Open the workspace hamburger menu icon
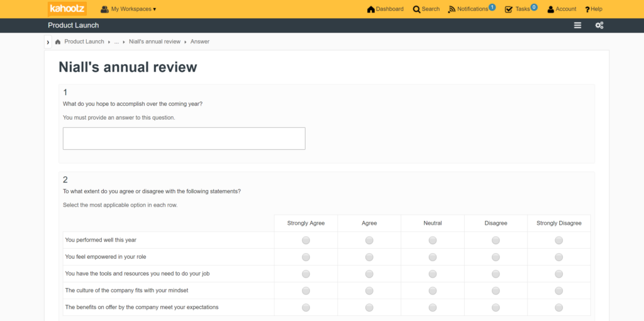The image size is (644, 321). (577, 25)
